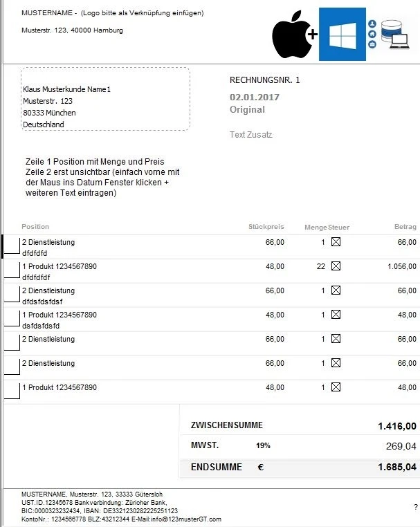
Task: Click the footer BIC and IBAN line
Action: (100, 511)
